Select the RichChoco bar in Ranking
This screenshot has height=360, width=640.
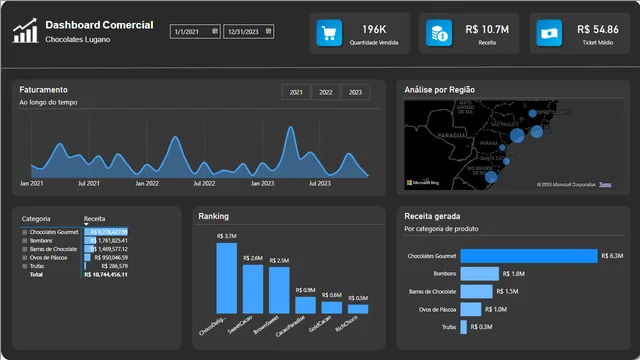point(358,309)
